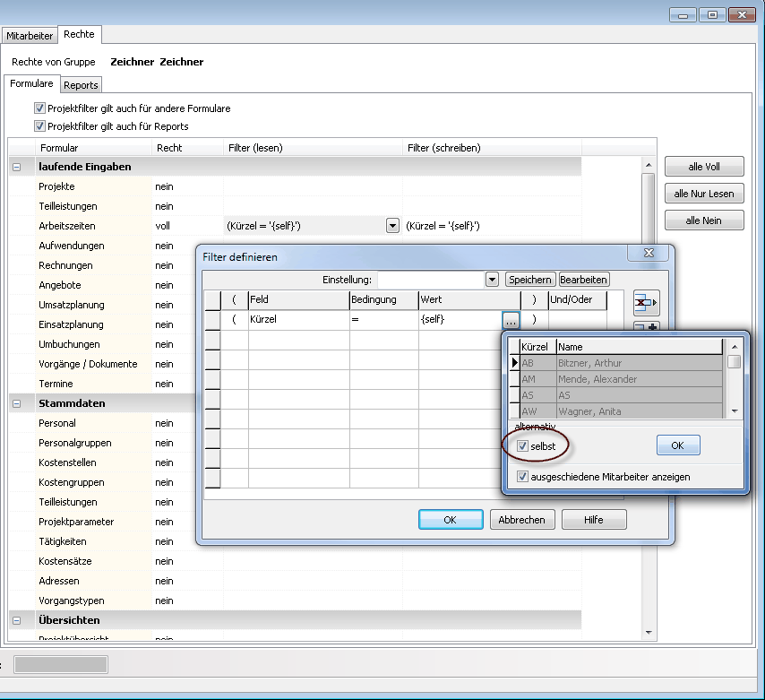Disable Projektfilter gilt auch für Reports
Screen dimensions: 765x700
(x=39, y=126)
